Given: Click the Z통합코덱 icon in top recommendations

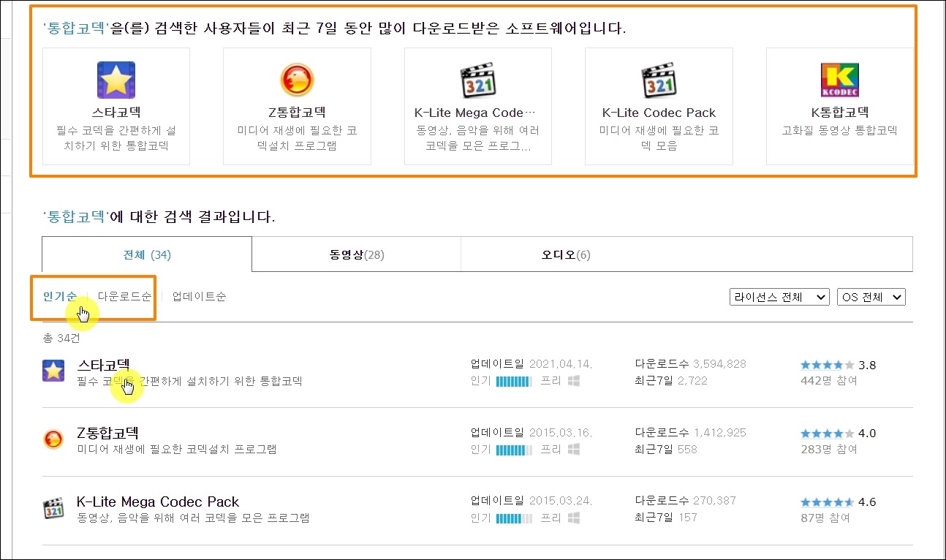Looking at the screenshot, I should (x=297, y=80).
